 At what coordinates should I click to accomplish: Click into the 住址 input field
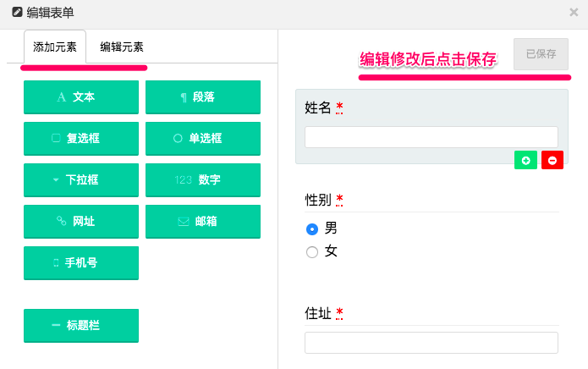click(x=431, y=343)
